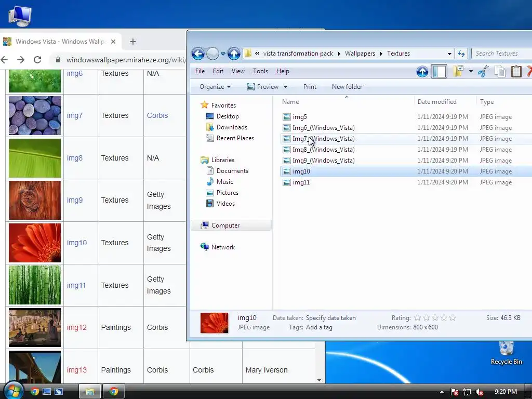Click the Paste clipboard toolbar icon

tap(516, 72)
